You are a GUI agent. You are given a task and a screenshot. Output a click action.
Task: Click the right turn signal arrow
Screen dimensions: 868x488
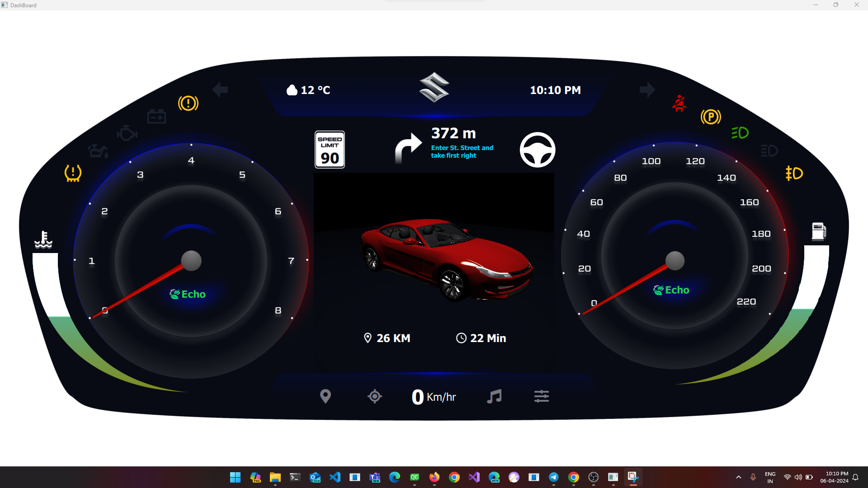pyautogui.click(x=647, y=89)
